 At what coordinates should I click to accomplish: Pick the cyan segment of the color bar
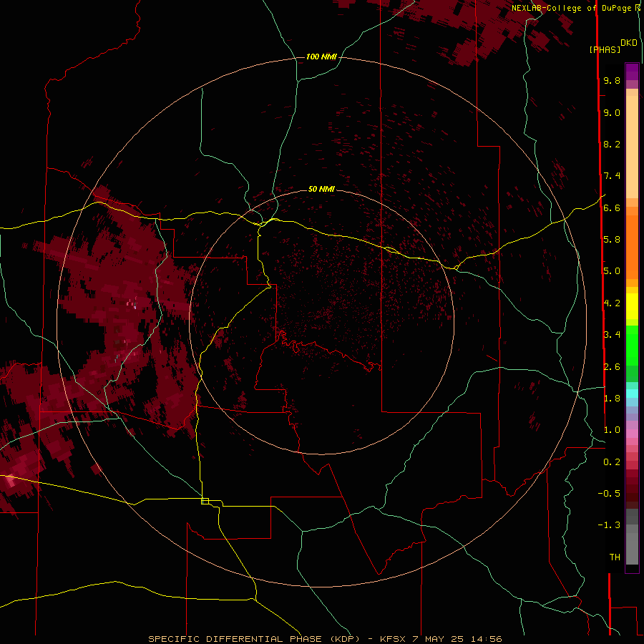click(632, 394)
